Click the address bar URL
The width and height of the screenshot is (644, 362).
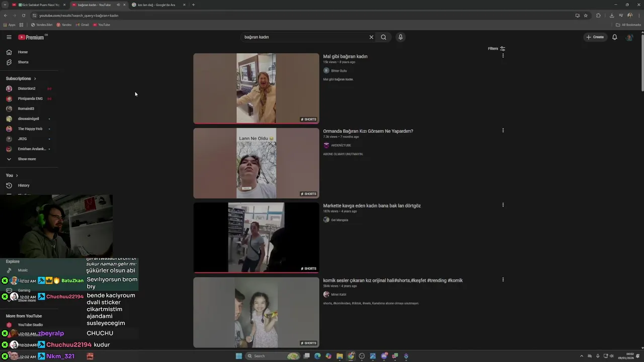pyautogui.click(x=79, y=16)
